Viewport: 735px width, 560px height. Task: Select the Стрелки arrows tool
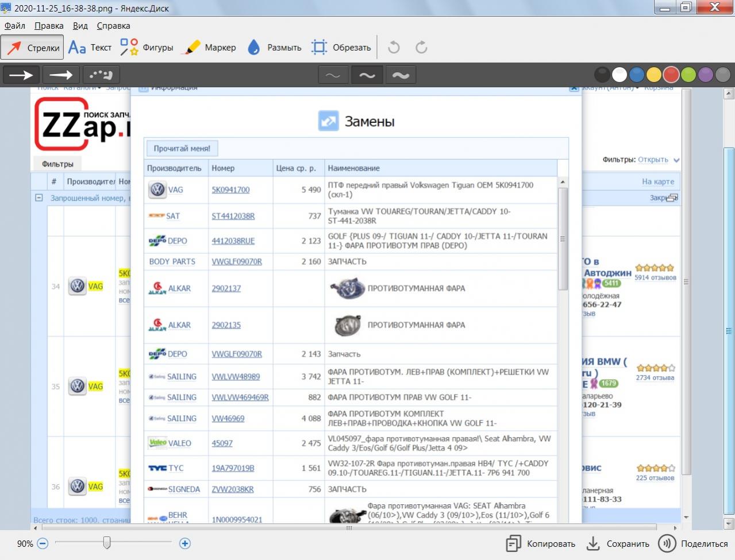pyautogui.click(x=32, y=48)
